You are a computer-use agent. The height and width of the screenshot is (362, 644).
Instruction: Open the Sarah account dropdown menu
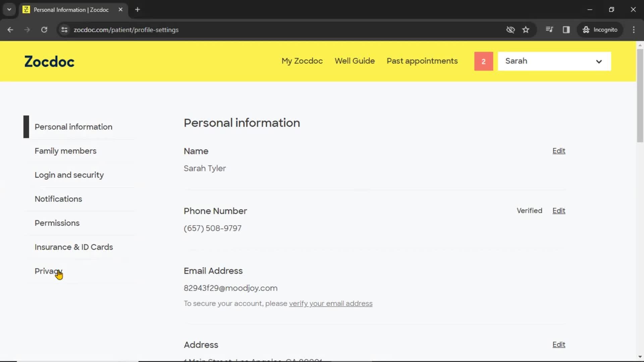tap(554, 61)
